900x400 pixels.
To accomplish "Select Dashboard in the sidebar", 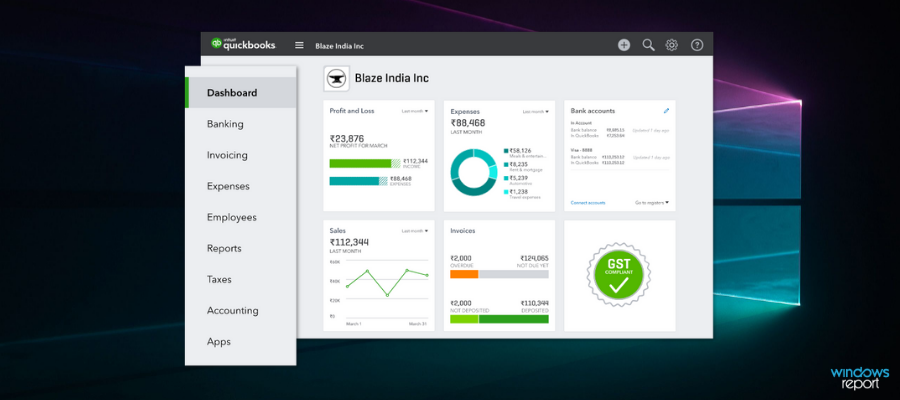I will pyautogui.click(x=240, y=93).
